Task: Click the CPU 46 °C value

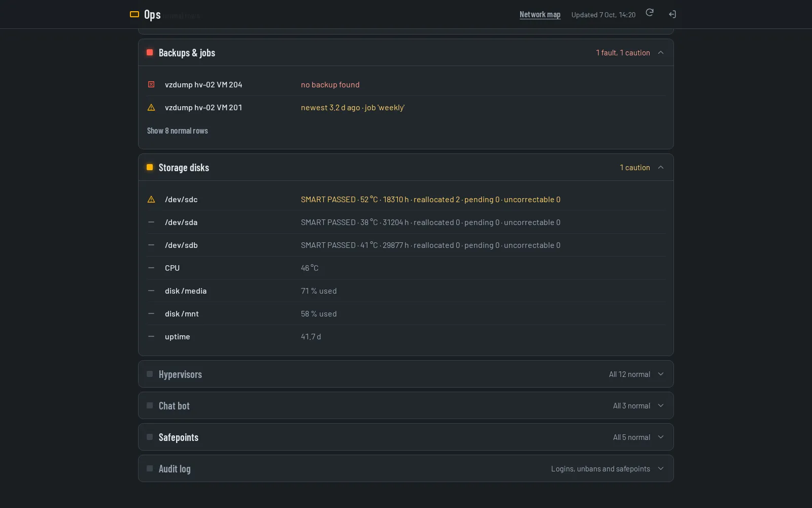Action: [x=310, y=268]
